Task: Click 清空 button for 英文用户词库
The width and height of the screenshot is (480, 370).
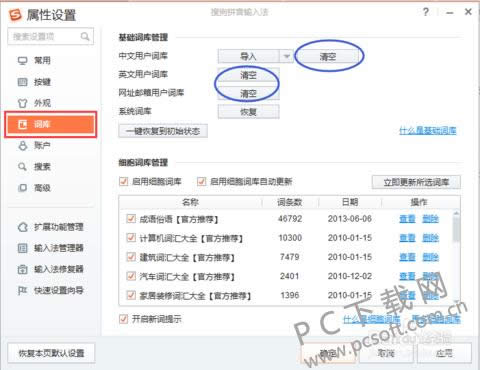Action: (248, 75)
